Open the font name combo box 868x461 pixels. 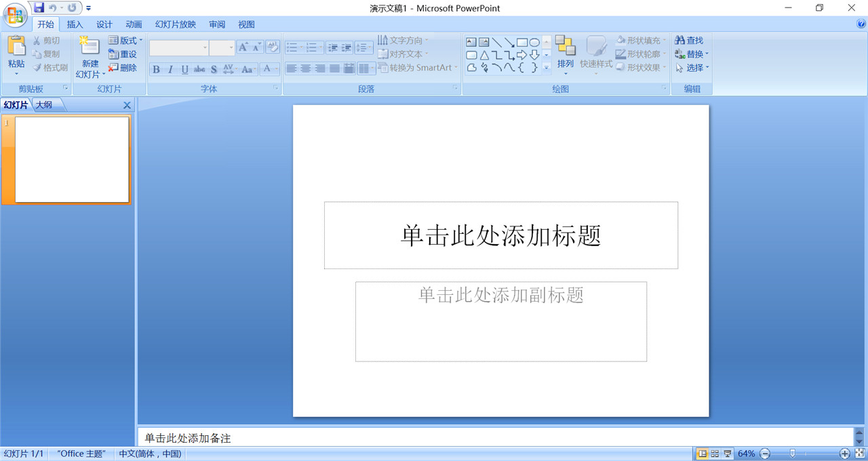[179, 47]
